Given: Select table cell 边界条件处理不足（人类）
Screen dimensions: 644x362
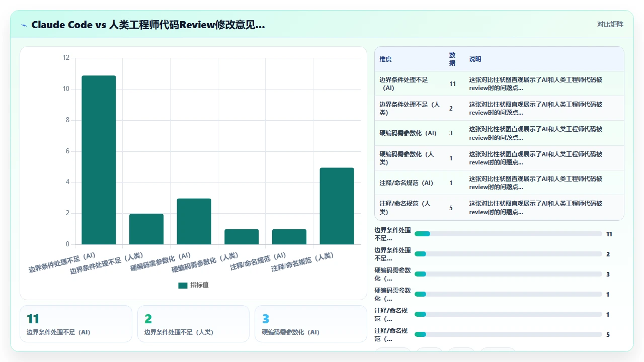Looking at the screenshot, I should 410,109.
